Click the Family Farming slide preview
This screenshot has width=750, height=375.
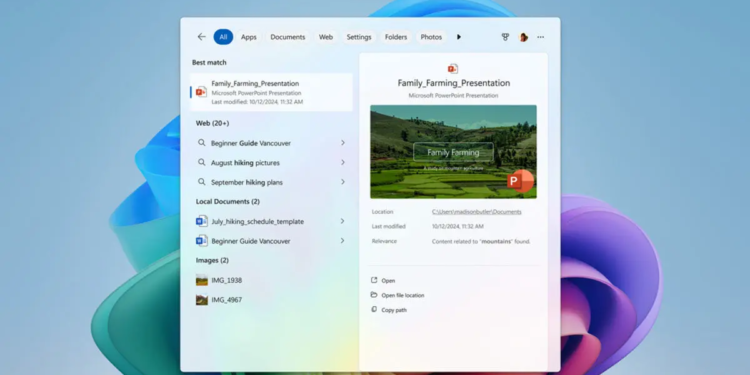(453, 152)
